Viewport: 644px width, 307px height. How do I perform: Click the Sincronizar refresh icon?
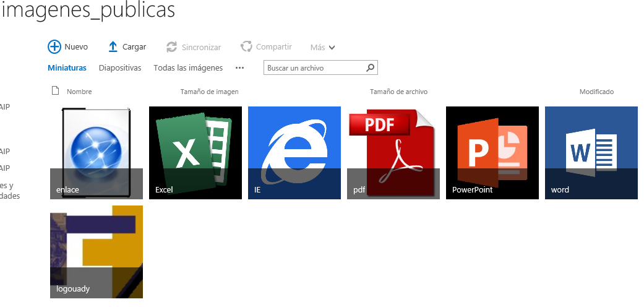click(172, 47)
